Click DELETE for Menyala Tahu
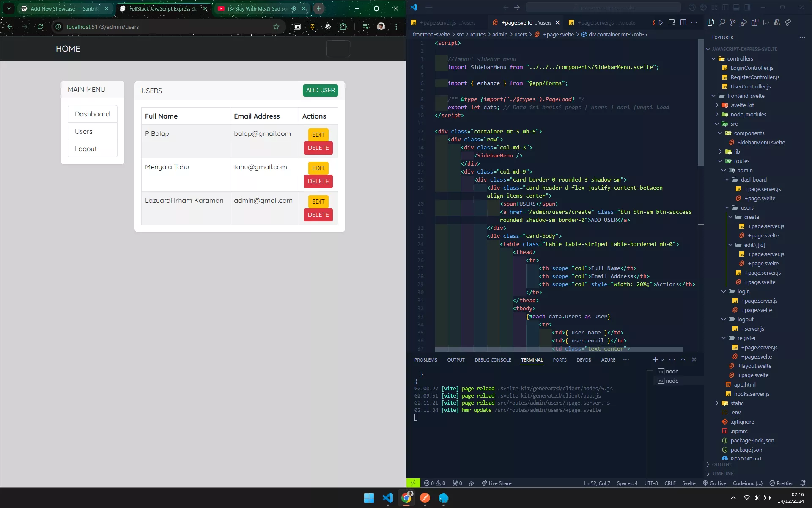812x508 pixels. coord(318,181)
